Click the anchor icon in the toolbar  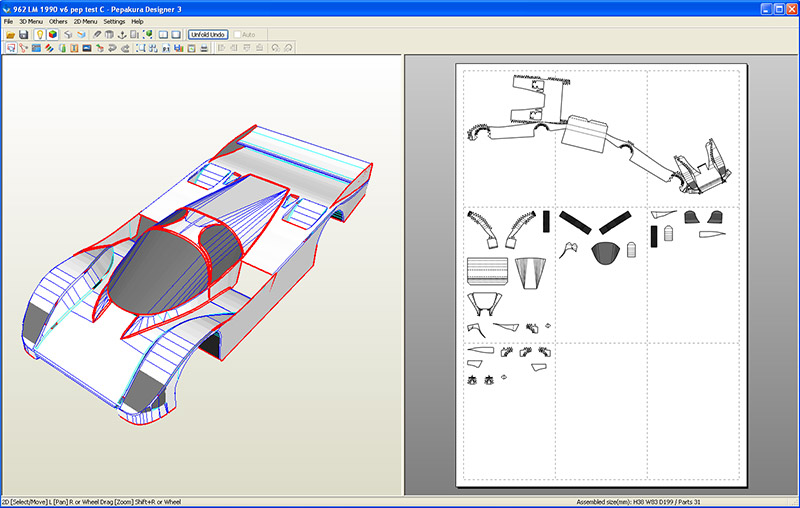[x=122, y=34]
